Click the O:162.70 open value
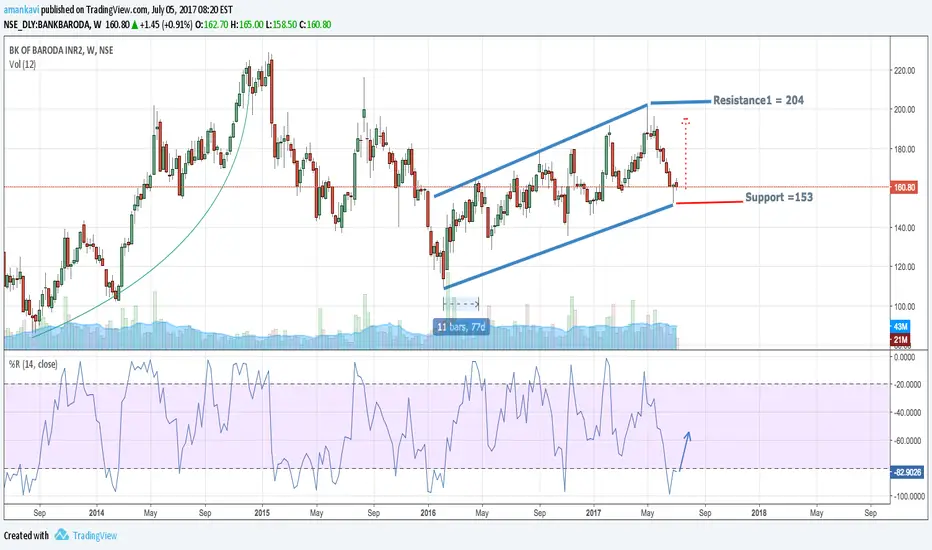The width and height of the screenshot is (932, 550). point(212,25)
